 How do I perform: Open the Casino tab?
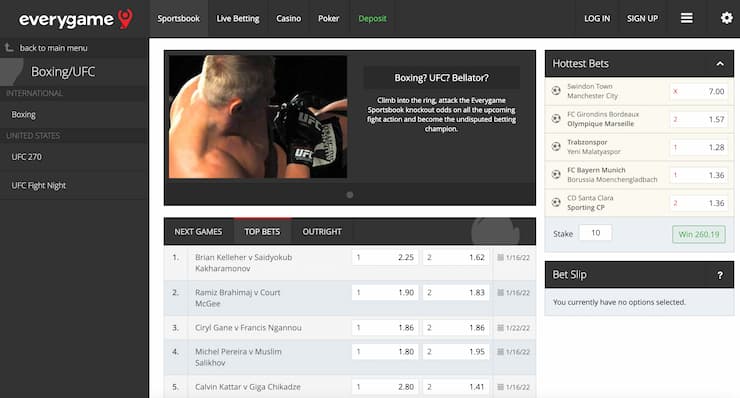point(288,18)
